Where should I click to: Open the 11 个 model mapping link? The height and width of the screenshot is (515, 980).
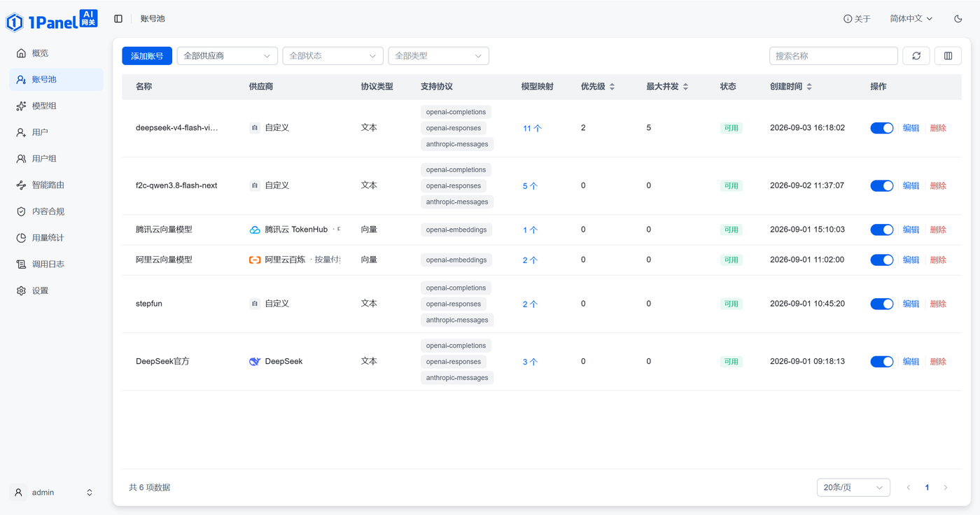[x=532, y=129]
